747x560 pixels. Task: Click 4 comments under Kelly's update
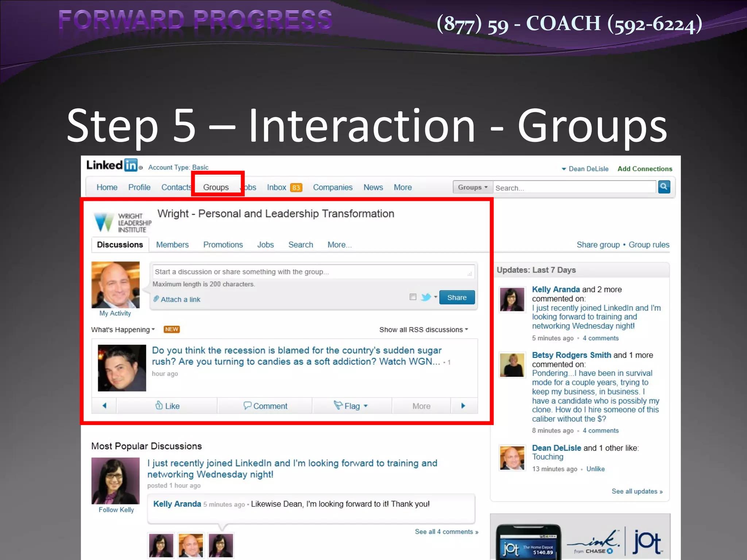click(600, 338)
